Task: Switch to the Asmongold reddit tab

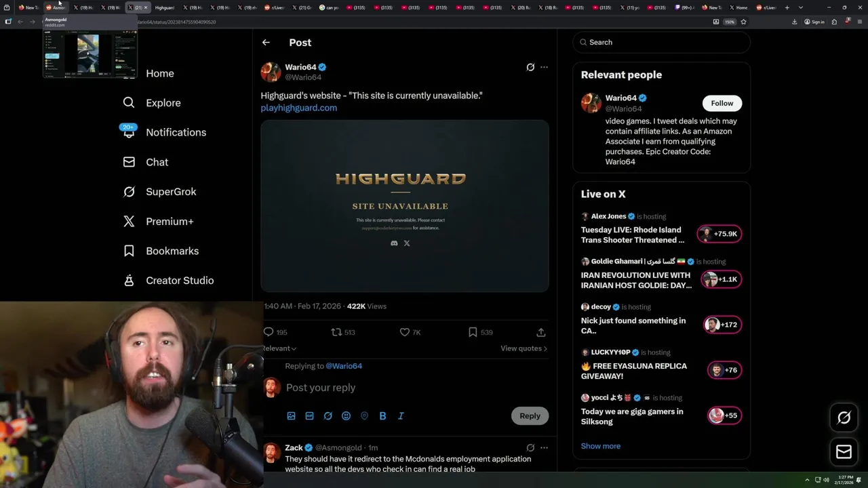Action: 56,7
